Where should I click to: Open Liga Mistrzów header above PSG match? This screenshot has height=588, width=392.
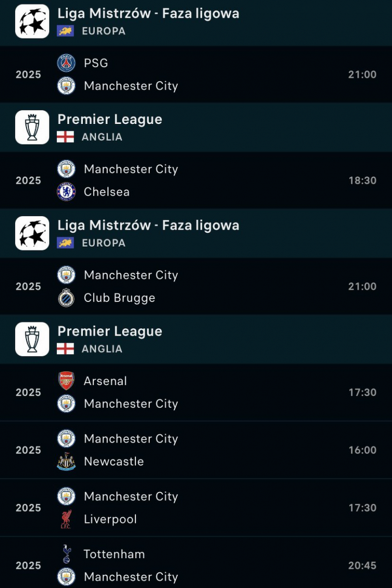(x=148, y=13)
